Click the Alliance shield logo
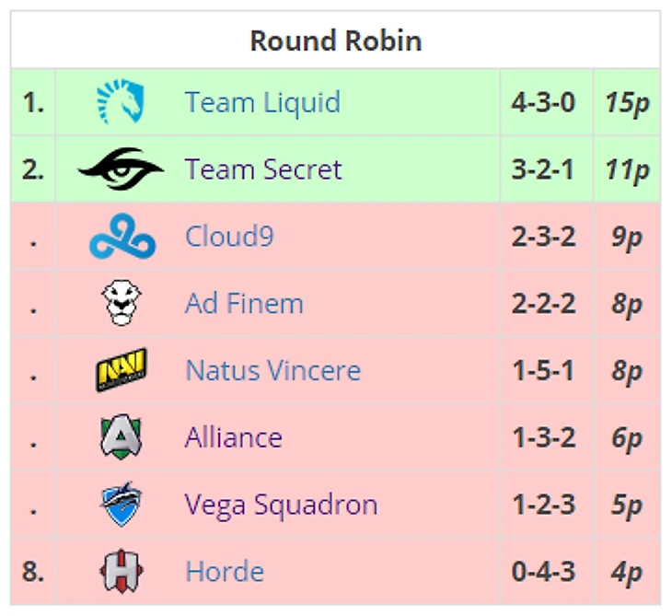The image size is (672, 616). tap(121, 436)
